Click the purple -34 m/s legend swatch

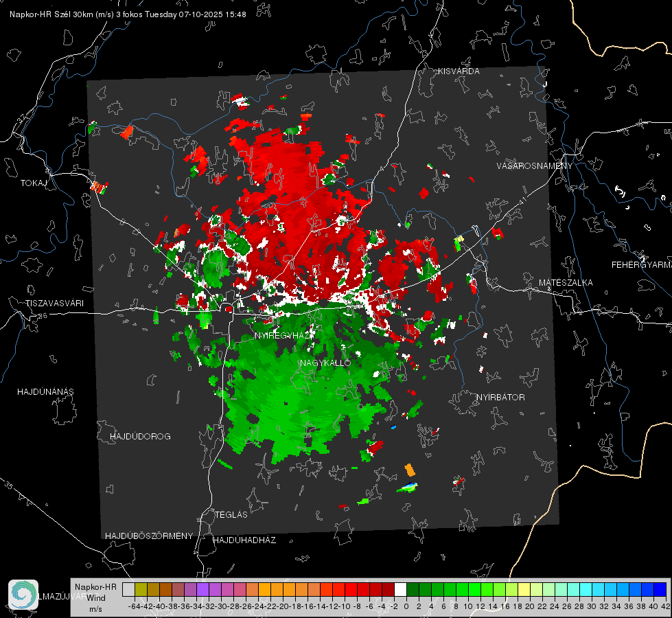click(202, 589)
